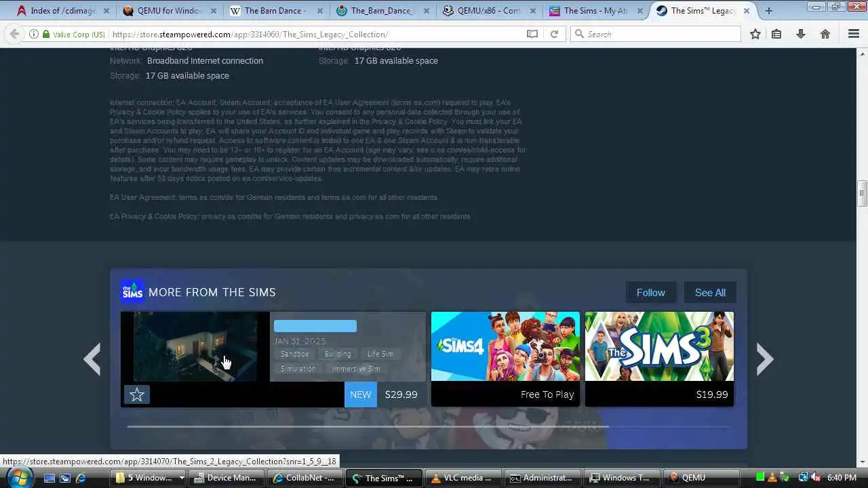
Task: Click the Sandbox tag
Action: [x=294, y=354]
